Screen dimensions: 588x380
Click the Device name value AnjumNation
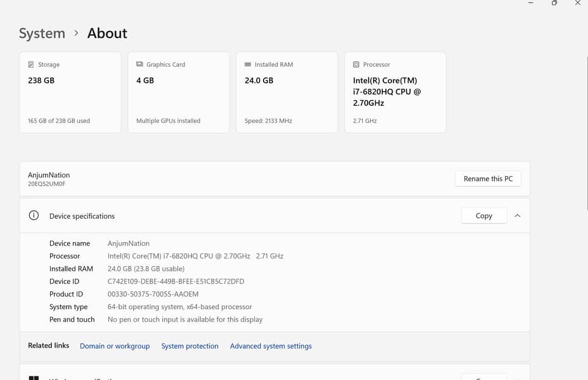tap(129, 244)
